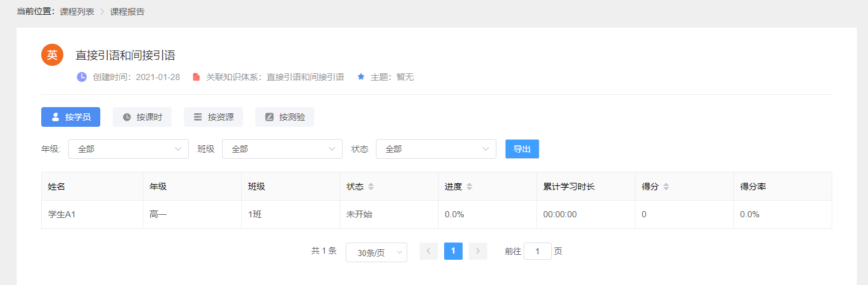This screenshot has width=868, height=285.
Task: Go to next page arrow
Action: 478,251
